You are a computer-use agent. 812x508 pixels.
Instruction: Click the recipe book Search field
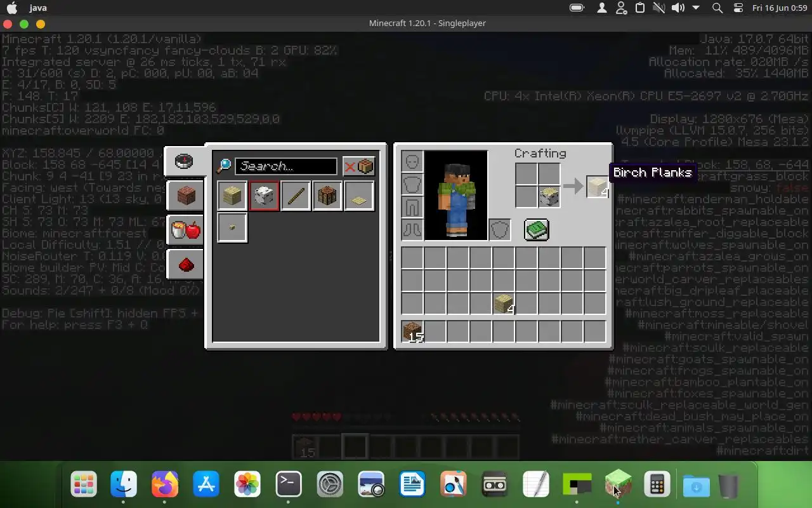[286, 166]
